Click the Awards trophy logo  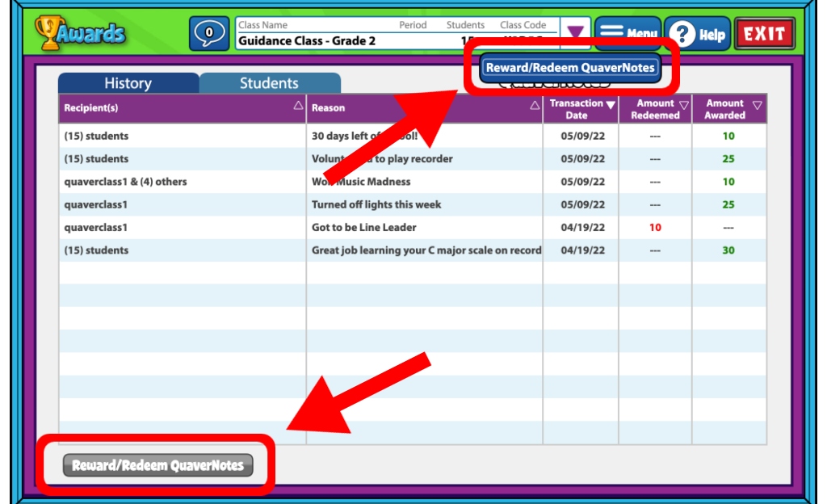coord(80,33)
